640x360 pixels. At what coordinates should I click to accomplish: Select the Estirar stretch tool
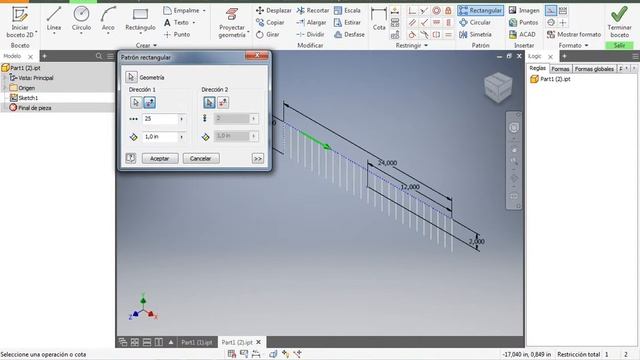click(347, 22)
